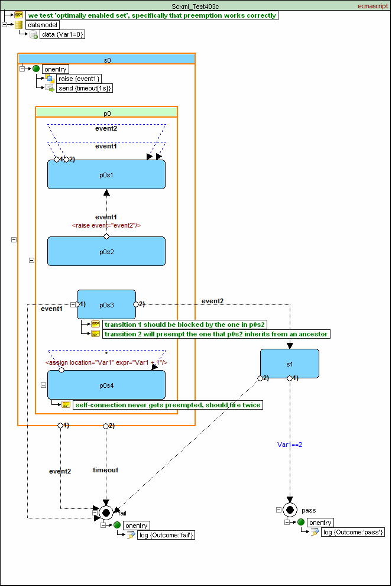
Task: Click the data {Var1=0} item icon
Action: [34, 35]
